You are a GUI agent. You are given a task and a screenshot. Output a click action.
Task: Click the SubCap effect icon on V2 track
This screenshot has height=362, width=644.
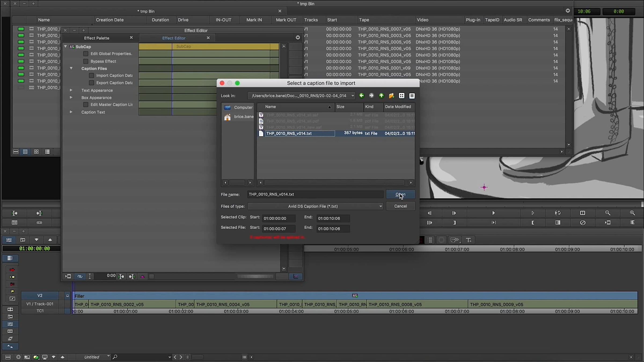pos(355,295)
